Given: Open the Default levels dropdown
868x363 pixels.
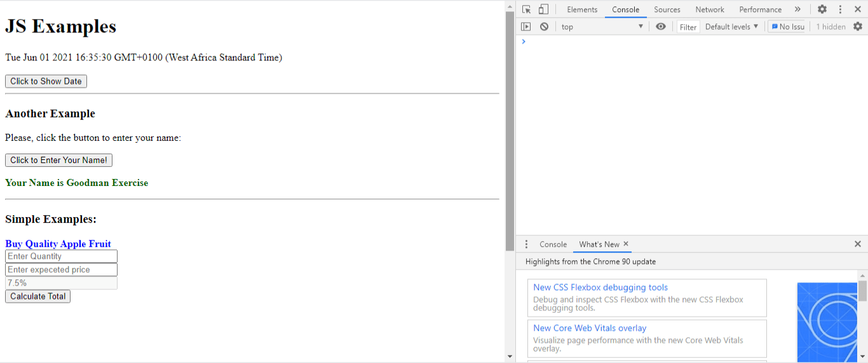Looking at the screenshot, I should click(x=731, y=27).
